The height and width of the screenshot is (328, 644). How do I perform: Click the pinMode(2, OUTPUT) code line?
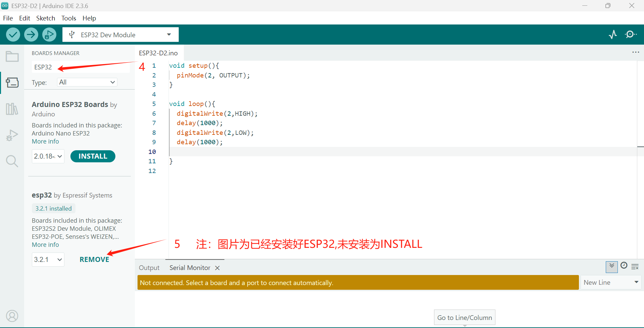[x=213, y=75]
